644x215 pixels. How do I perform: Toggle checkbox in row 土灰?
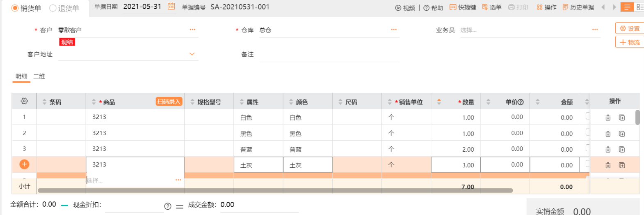tap(588, 164)
